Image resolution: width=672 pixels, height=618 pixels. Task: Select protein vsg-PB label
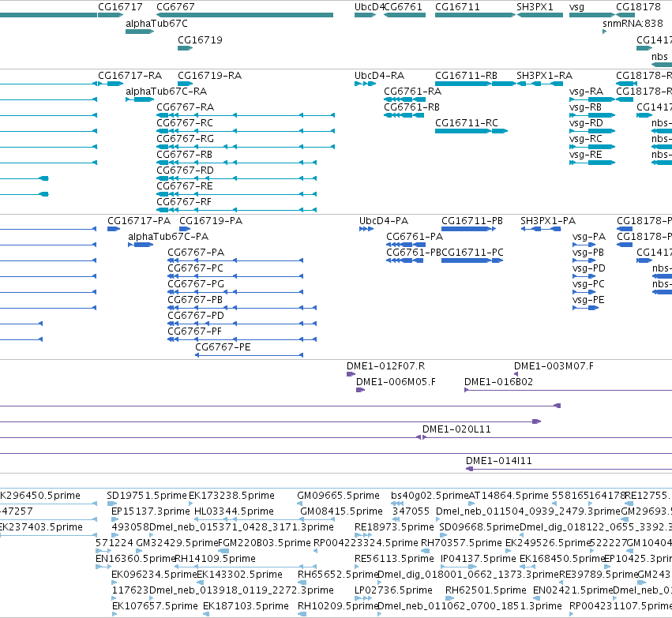(x=588, y=253)
